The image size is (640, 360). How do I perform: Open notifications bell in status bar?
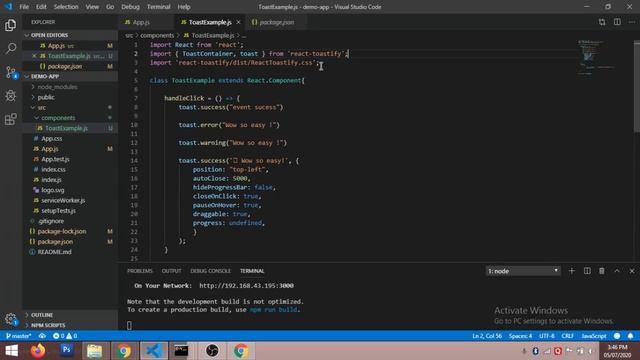[x=631, y=336]
